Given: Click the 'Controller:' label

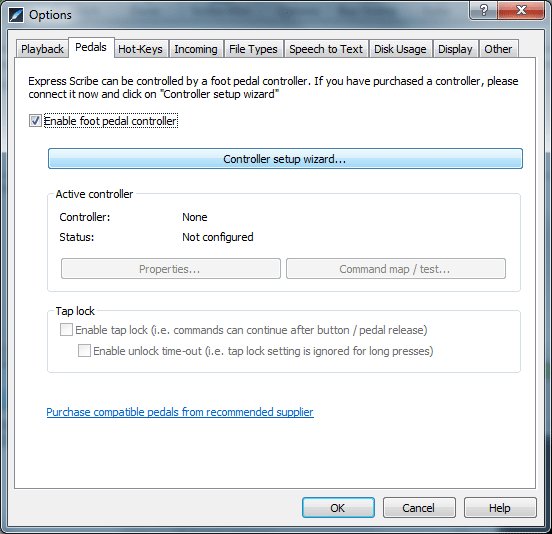Looking at the screenshot, I should tap(85, 217).
